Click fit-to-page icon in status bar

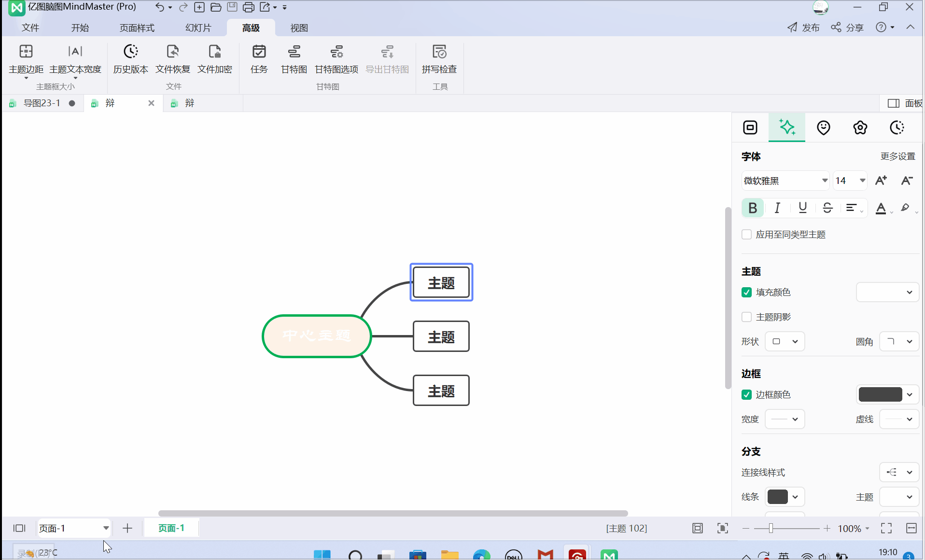click(x=698, y=528)
